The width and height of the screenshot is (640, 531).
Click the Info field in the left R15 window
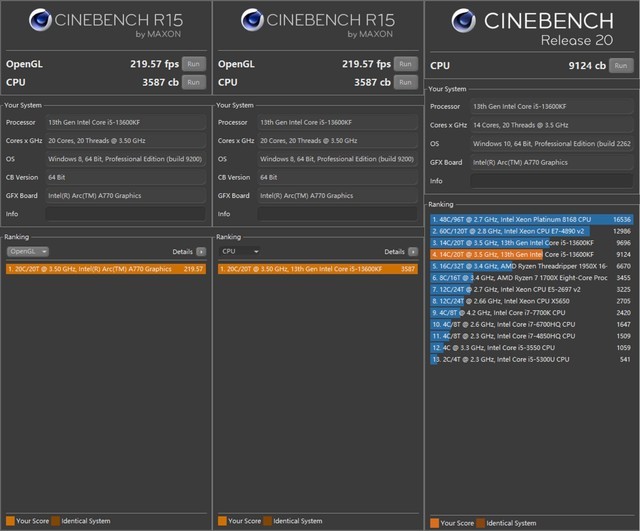tap(125, 214)
